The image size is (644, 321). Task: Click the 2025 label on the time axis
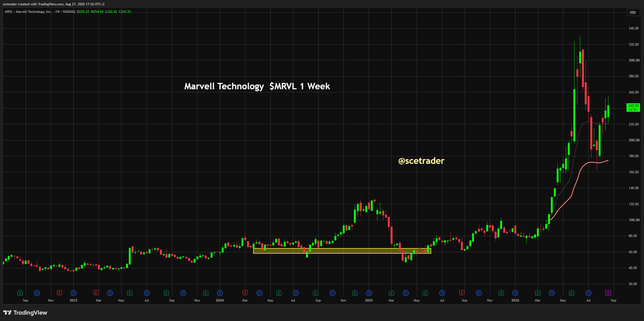[369, 300]
